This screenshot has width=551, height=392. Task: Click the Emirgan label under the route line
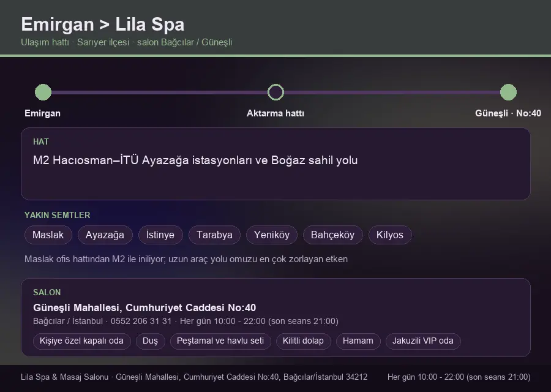tap(42, 113)
